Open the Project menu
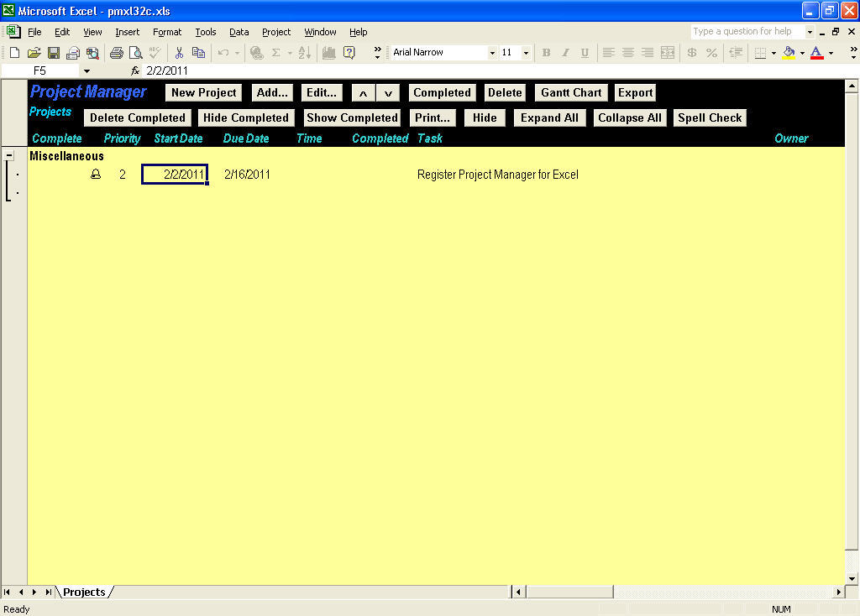Screen dimensions: 860x616 pyautogui.click(x=276, y=32)
